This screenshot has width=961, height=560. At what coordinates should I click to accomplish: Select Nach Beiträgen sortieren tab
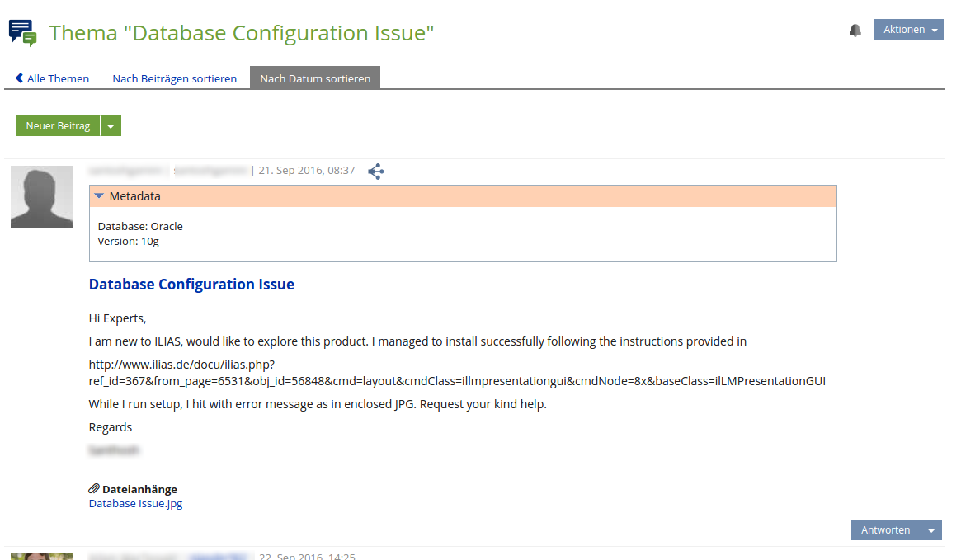(175, 78)
